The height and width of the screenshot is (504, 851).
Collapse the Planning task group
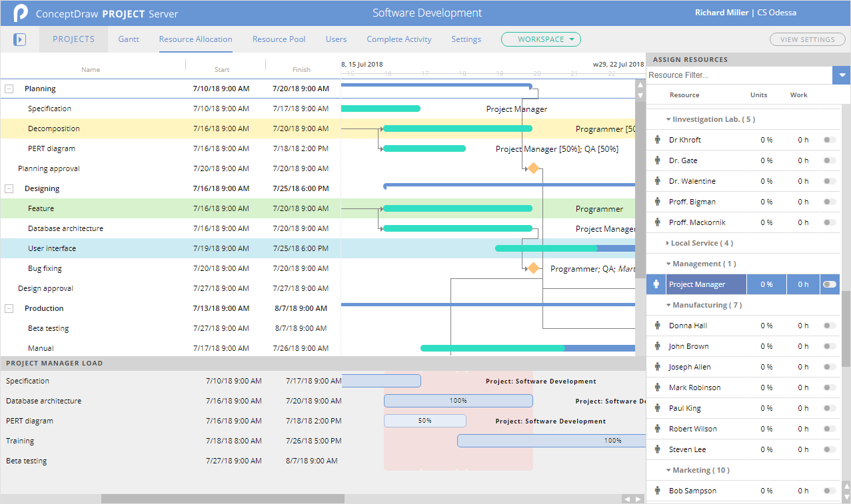[9, 89]
